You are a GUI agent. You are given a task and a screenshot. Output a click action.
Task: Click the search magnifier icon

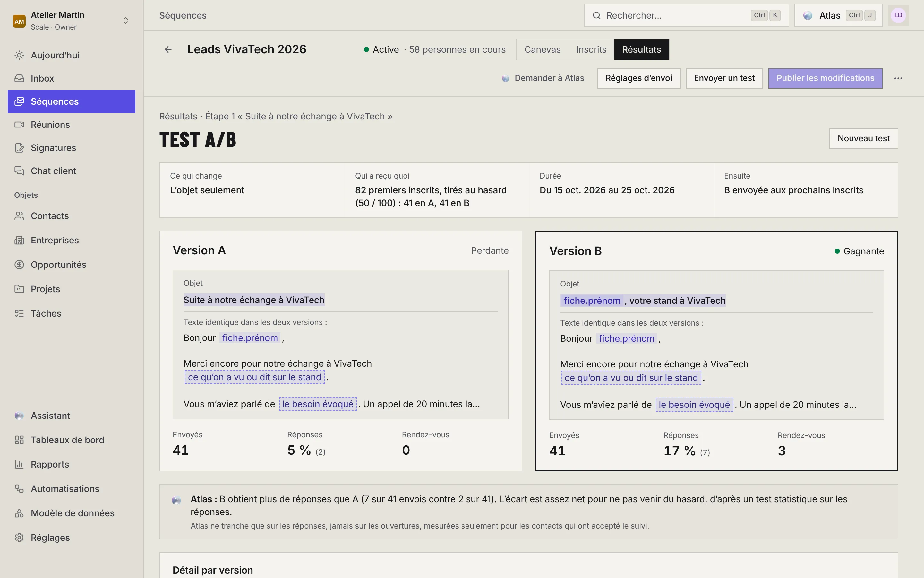596,16
